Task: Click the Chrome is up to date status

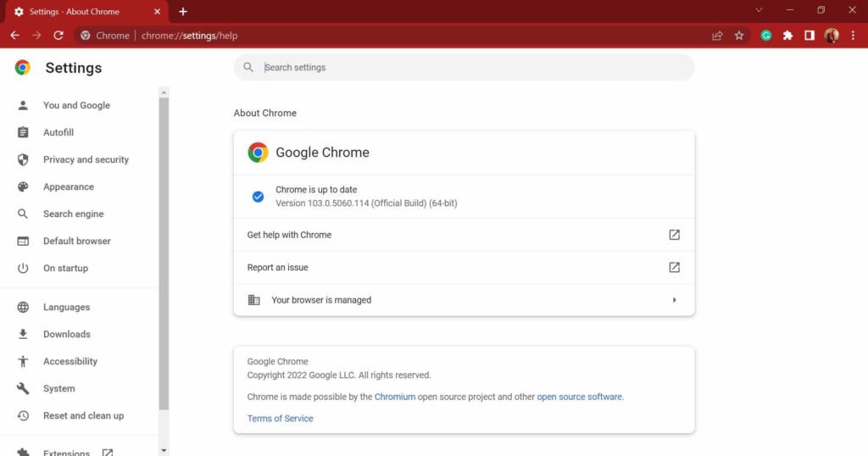Action: tap(316, 189)
